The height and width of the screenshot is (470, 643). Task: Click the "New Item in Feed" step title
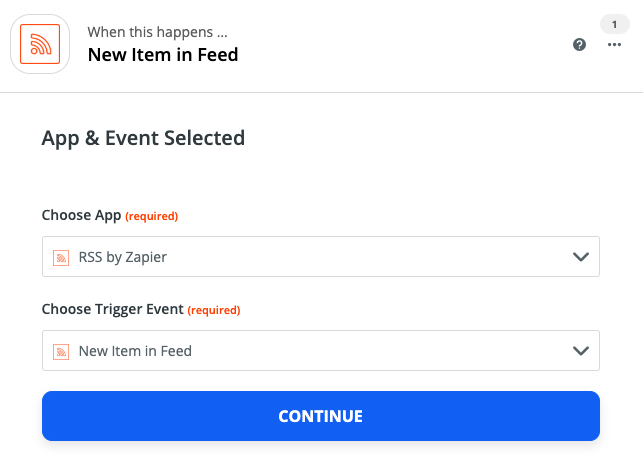[163, 55]
